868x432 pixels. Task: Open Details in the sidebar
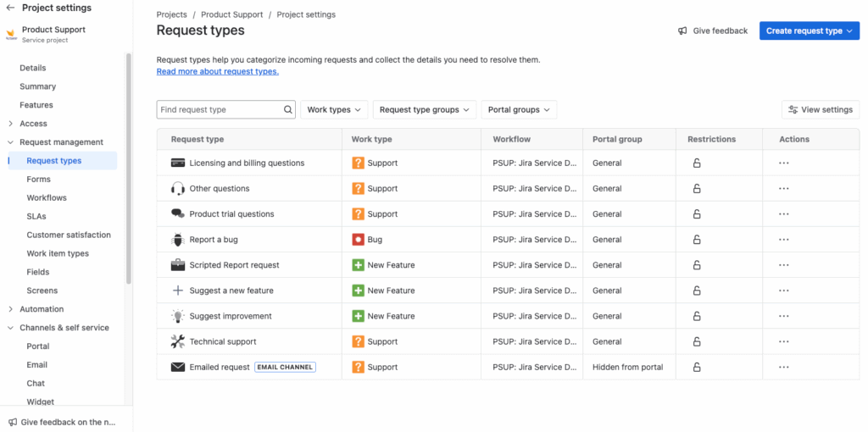tap(33, 68)
